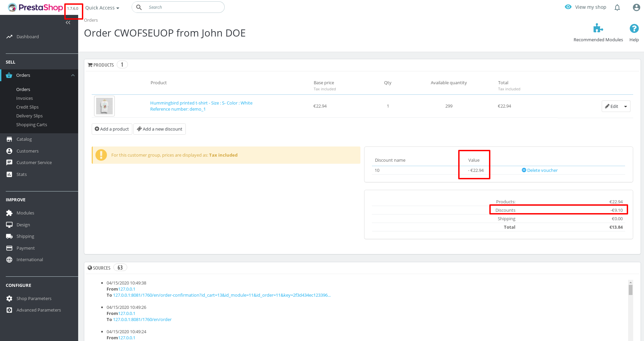The image size is (644, 341).
Task: Select the Shopping Carts submenu item
Action: tap(31, 124)
